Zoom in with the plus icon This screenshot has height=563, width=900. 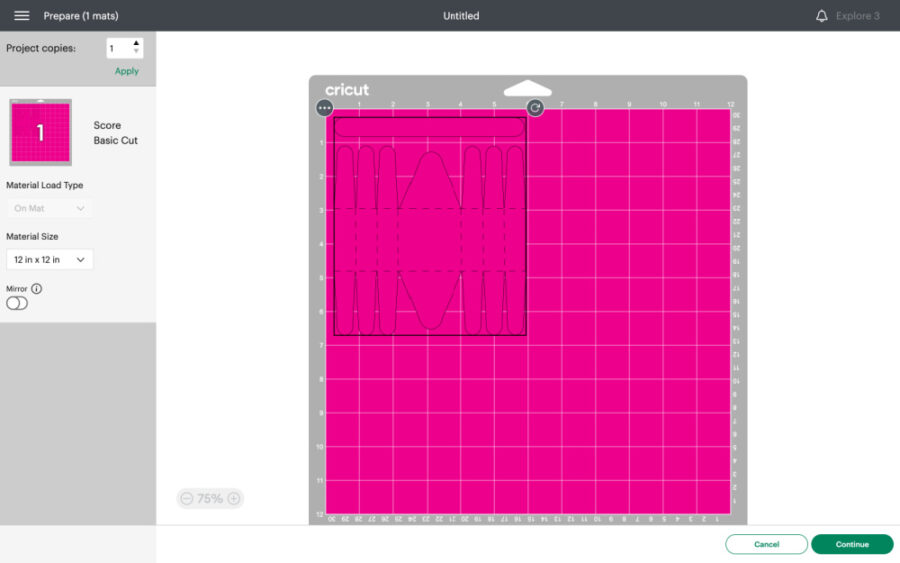(233, 498)
